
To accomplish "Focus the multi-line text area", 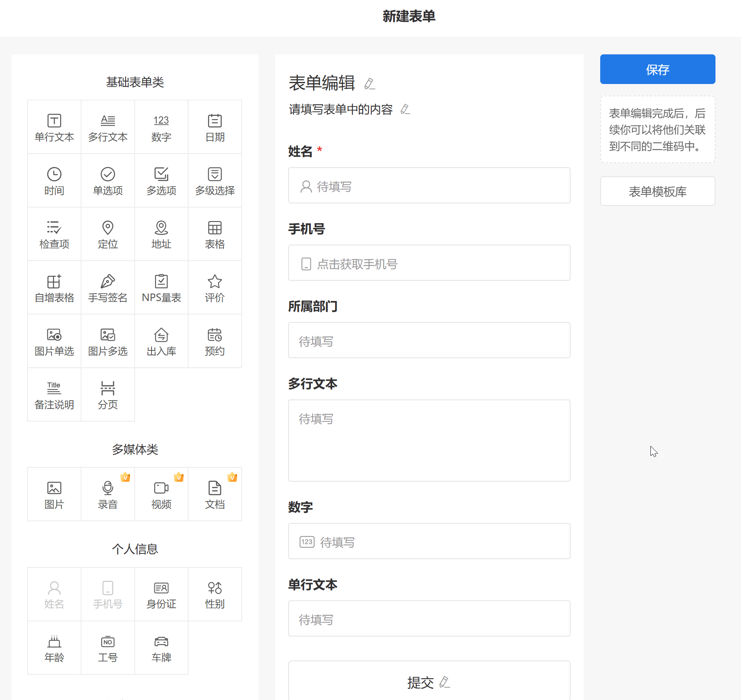I will (x=429, y=440).
